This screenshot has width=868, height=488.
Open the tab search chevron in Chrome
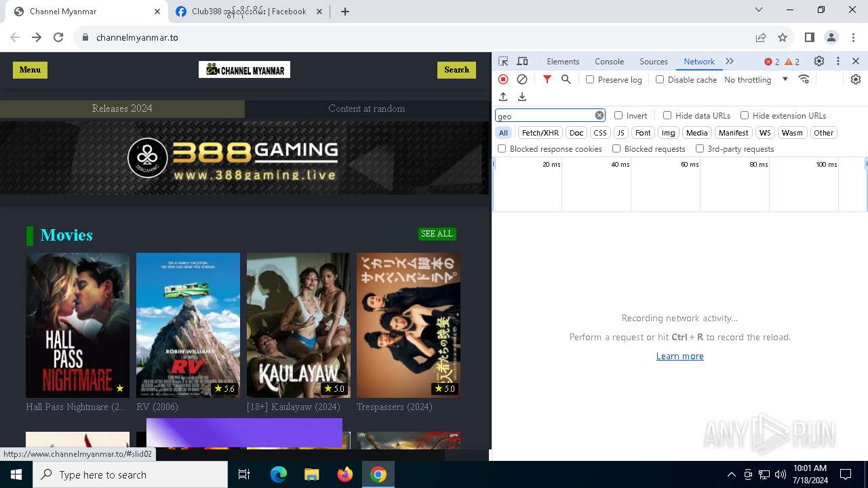[759, 10]
